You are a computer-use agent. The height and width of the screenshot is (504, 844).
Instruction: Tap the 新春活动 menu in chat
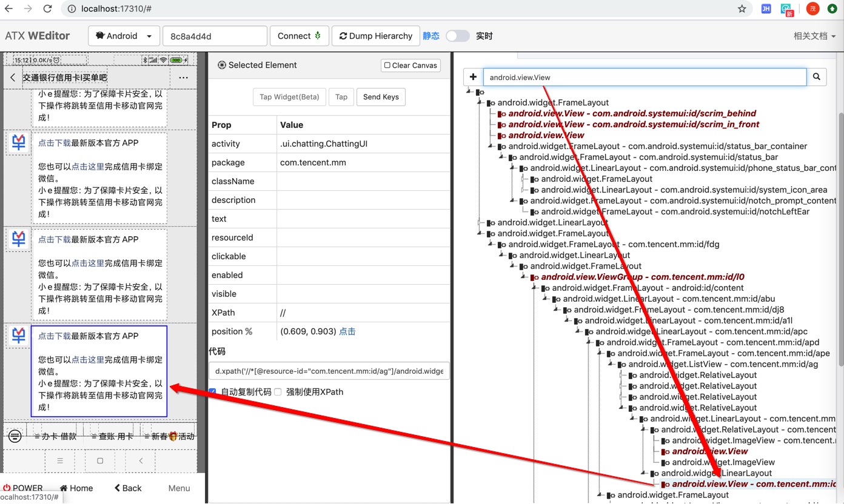click(169, 436)
